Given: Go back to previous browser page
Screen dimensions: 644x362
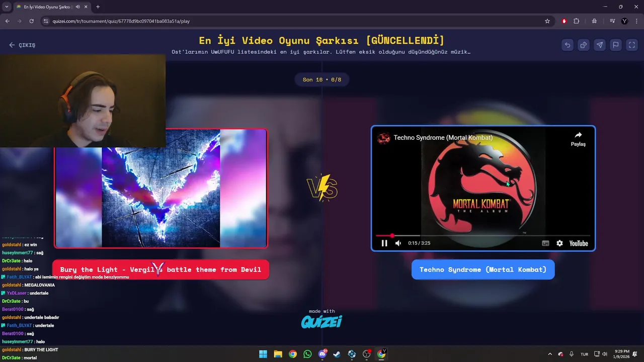Looking at the screenshot, I should [x=7, y=21].
